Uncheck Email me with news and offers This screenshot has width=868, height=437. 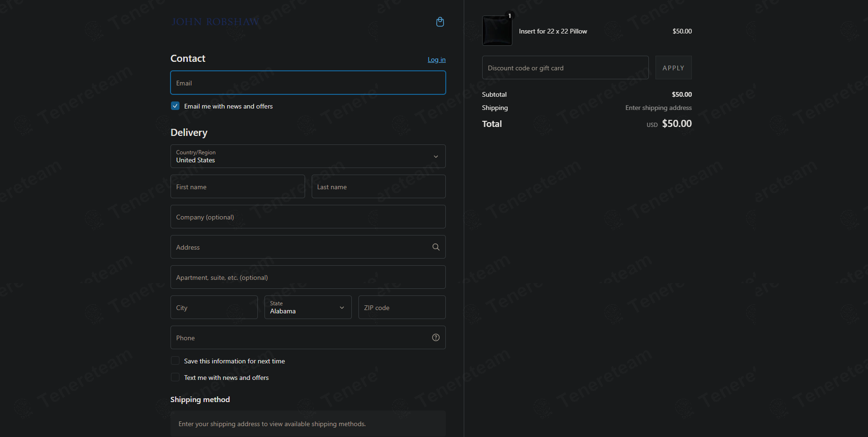175,106
